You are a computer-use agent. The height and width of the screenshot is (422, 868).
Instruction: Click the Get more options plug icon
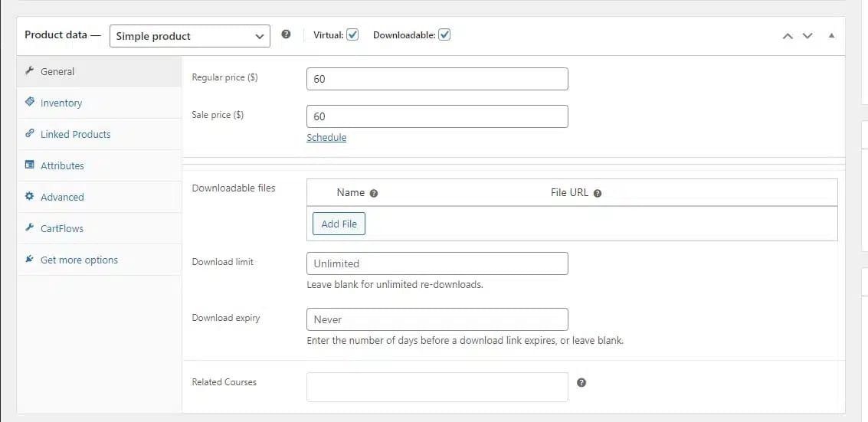coord(30,259)
